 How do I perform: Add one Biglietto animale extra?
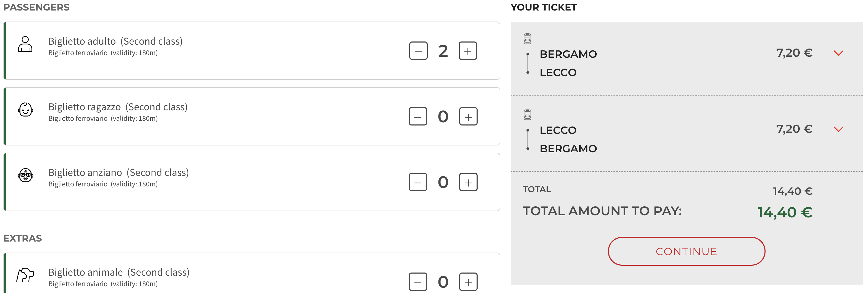[468, 282]
